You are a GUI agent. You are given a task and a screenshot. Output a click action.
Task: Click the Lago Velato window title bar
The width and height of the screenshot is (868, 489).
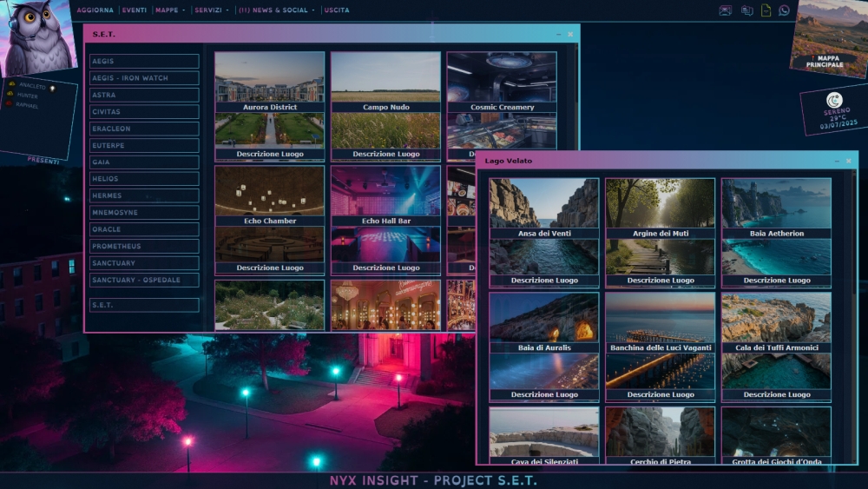667,161
